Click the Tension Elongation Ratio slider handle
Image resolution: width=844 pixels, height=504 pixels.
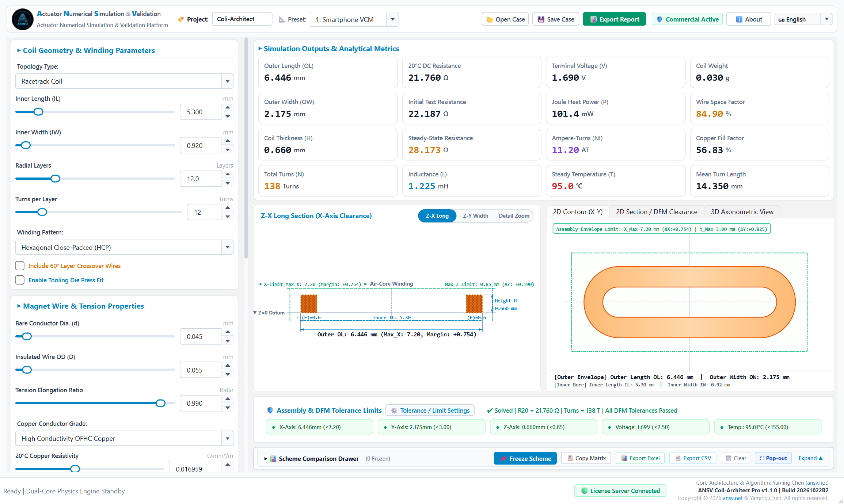click(x=160, y=403)
